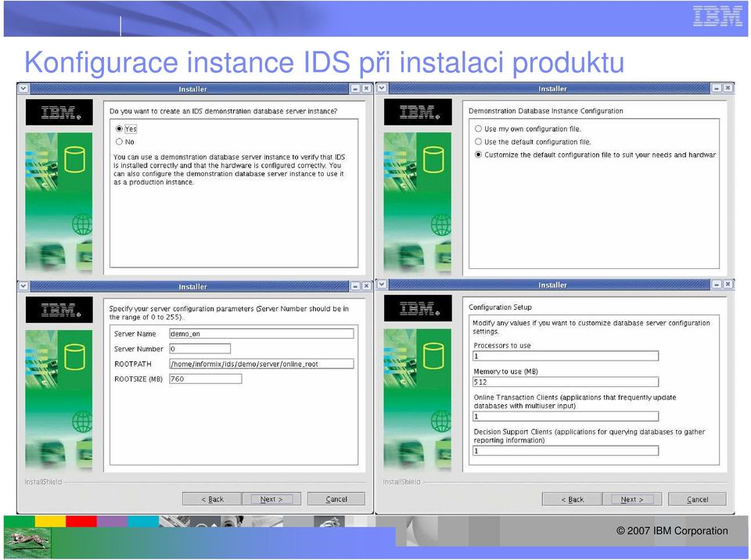This screenshot has width=751, height=560.
Task: Select the Yes radio button
Action: click(x=119, y=129)
